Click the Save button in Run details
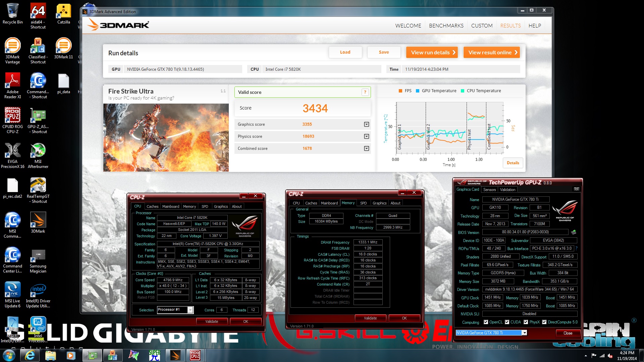This screenshot has height=362, width=644. pos(384,52)
